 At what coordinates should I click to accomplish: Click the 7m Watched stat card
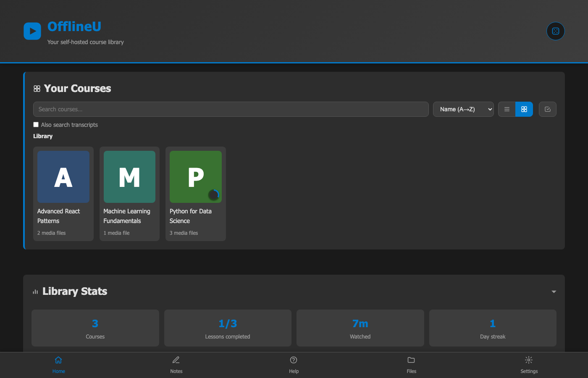360,328
